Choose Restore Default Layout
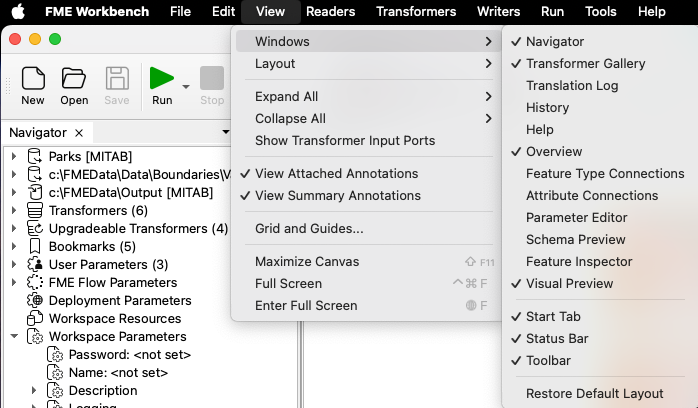698x408 pixels. (x=597, y=394)
